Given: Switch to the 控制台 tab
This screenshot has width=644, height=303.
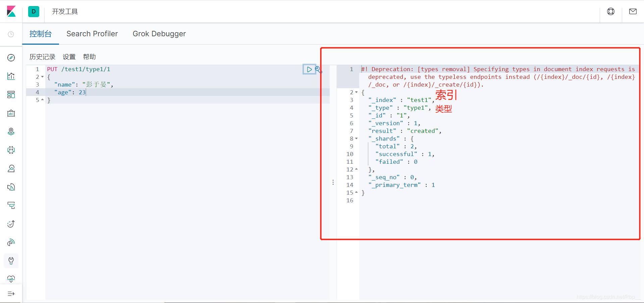Looking at the screenshot, I should 41,34.
